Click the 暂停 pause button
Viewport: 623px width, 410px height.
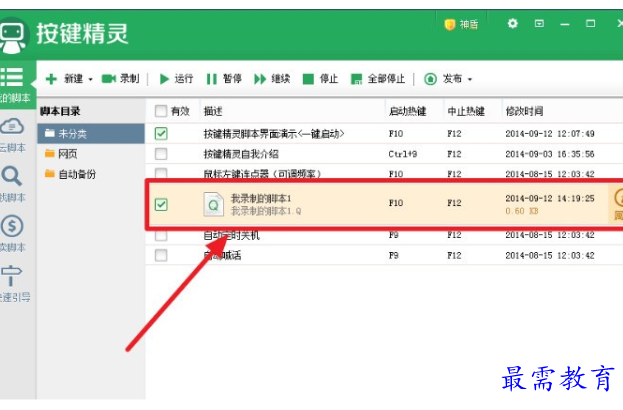pos(224,79)
